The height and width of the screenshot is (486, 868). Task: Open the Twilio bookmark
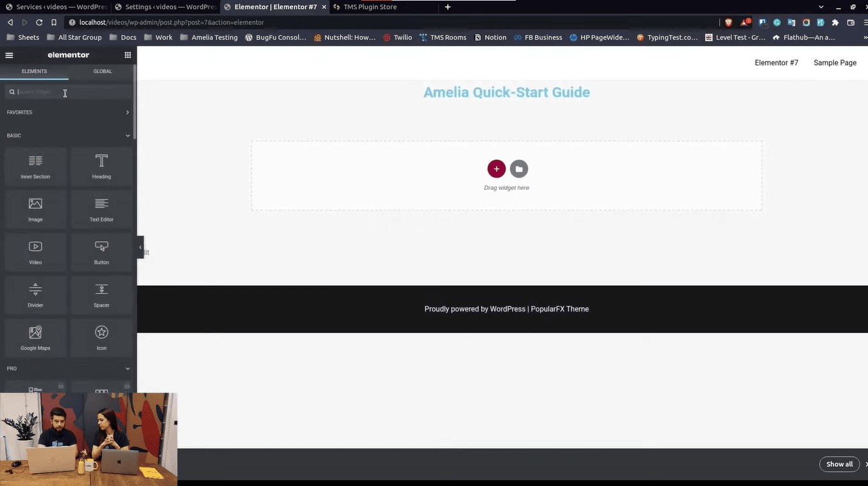coord(397,37)
